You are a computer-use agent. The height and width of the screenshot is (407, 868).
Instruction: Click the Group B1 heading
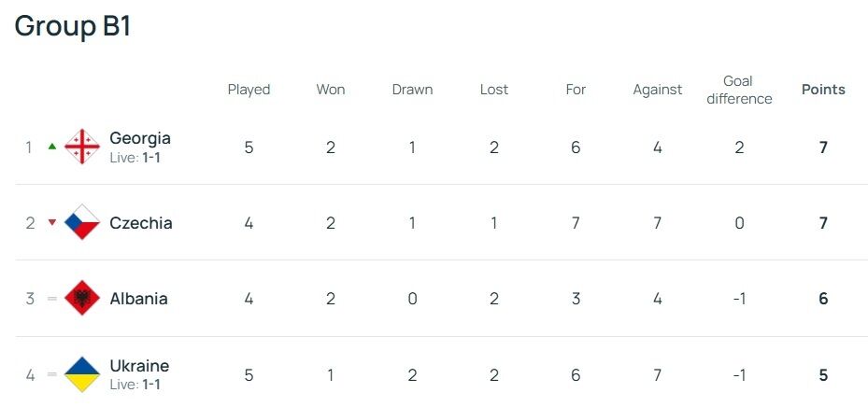73,26
